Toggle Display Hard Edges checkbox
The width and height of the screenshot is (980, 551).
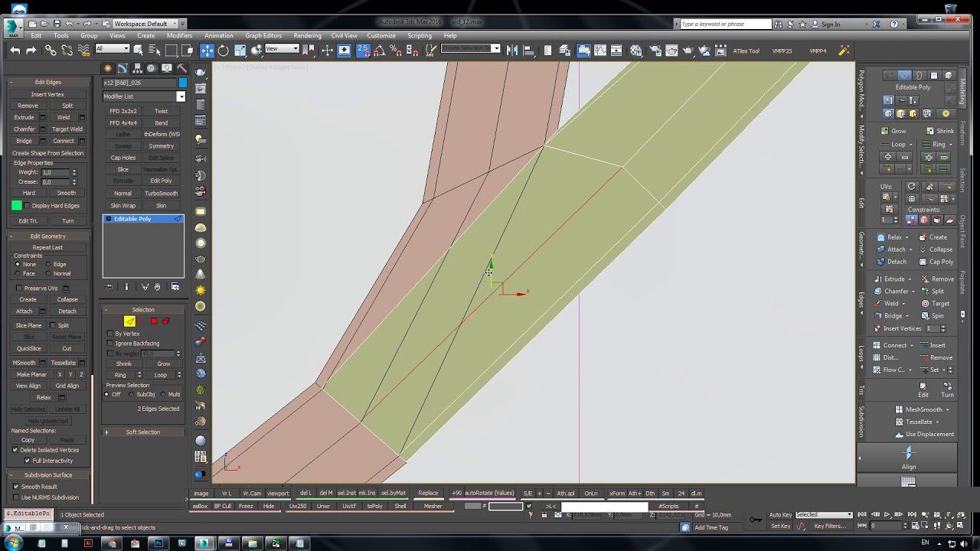pyautogui.click(x=28, y=206)
